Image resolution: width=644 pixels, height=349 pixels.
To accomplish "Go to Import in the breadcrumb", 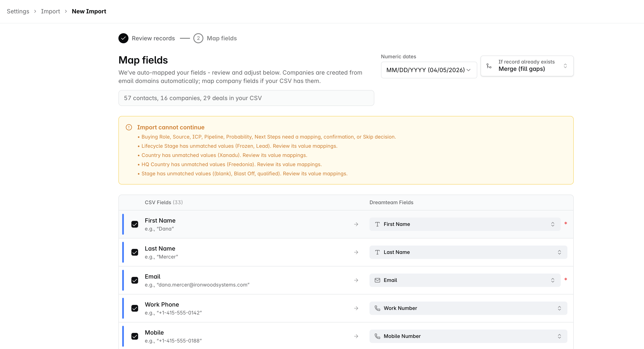I will tap(50, 11).
